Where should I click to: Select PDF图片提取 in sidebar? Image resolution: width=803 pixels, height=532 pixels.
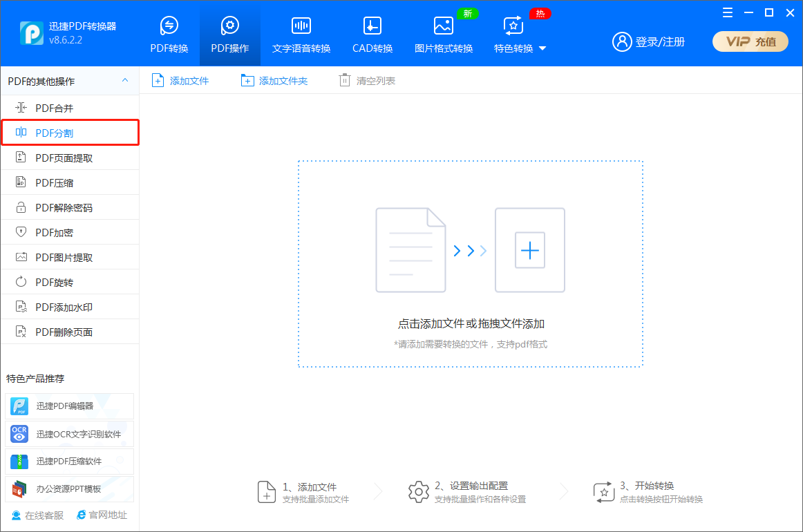(70, 257)
